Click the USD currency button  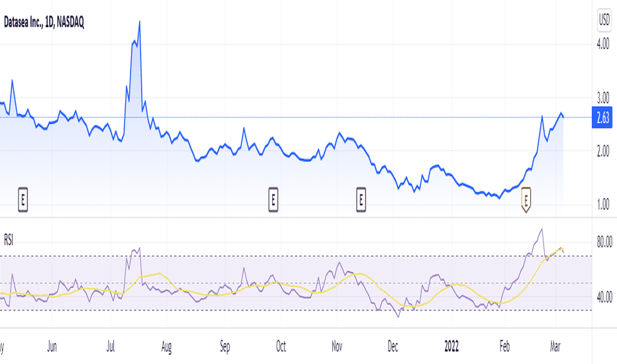[604, 20]
